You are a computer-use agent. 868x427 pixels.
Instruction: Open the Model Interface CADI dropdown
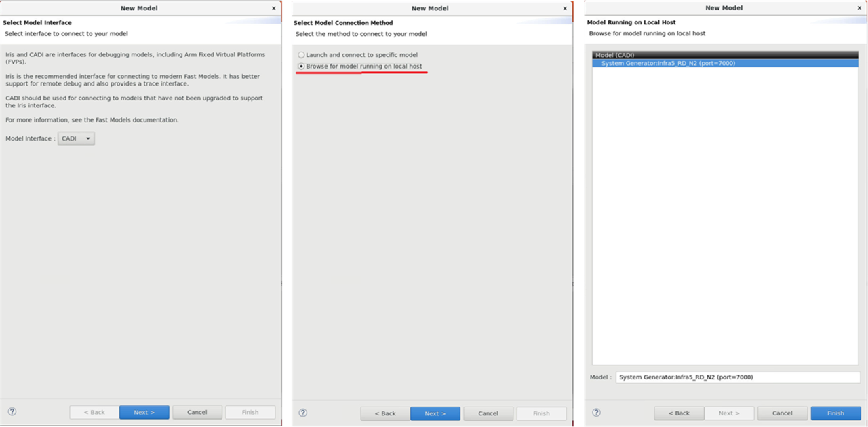pos(76,138)
